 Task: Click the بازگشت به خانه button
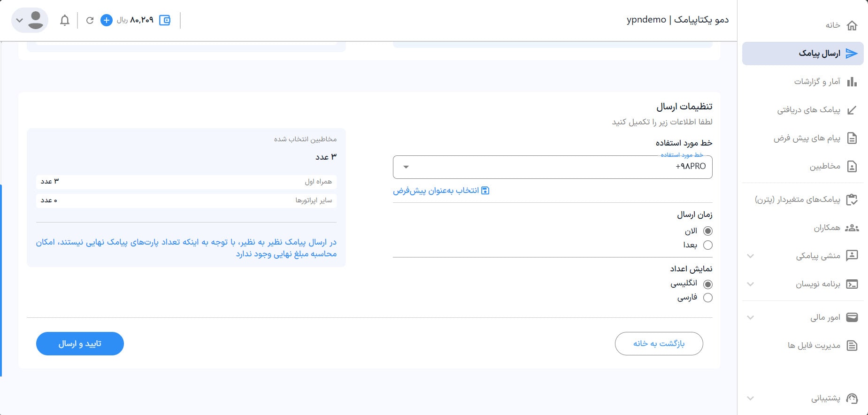coord(659,344)
